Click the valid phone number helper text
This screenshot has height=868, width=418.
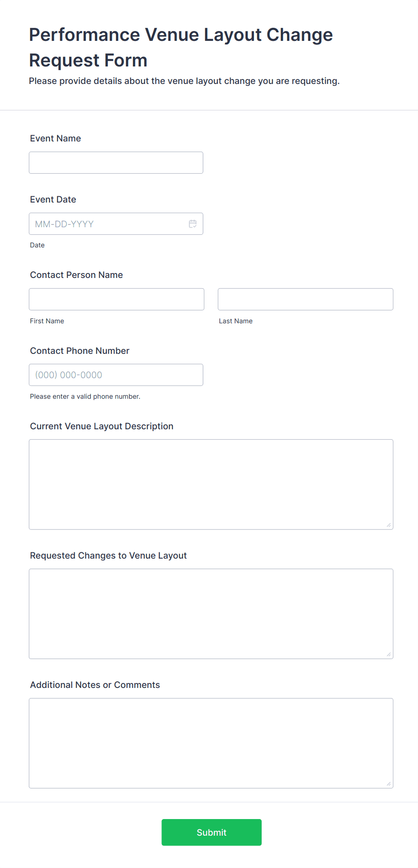tap(85, 396)
